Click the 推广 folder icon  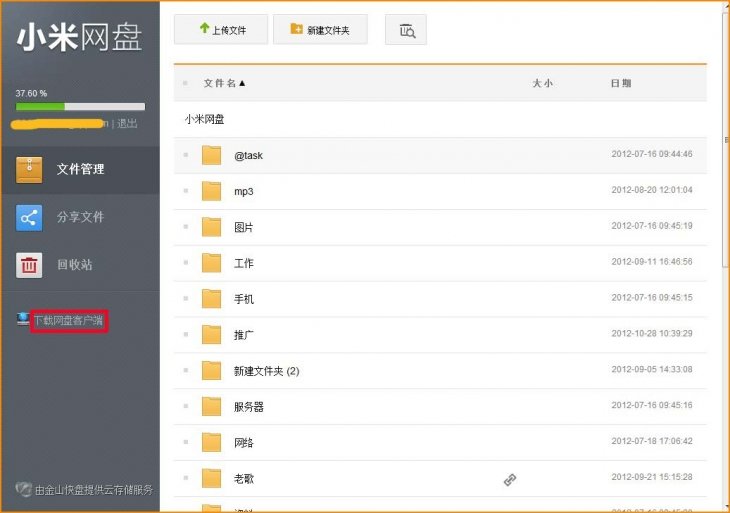(x=211, y=334)
